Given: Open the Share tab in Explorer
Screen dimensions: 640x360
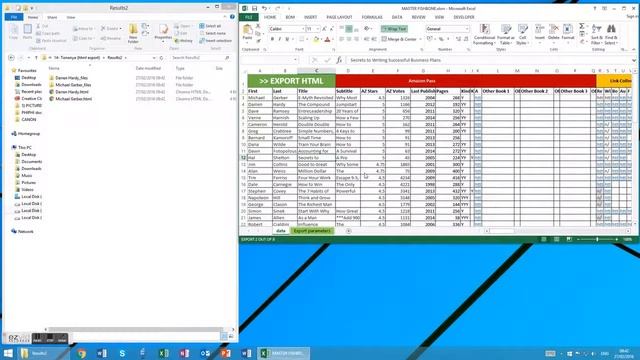Looking at the screenshot, I should pyautogui.click(x=52, y=18).
